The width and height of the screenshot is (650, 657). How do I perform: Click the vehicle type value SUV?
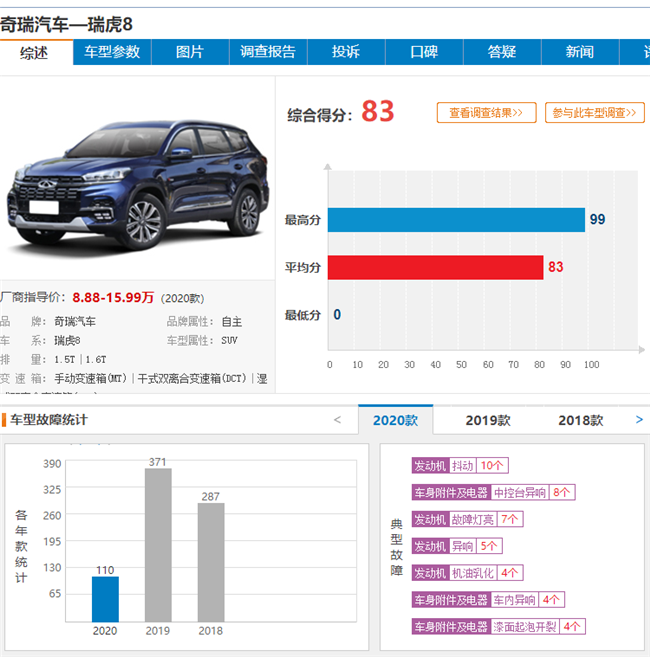click(229, 340)
